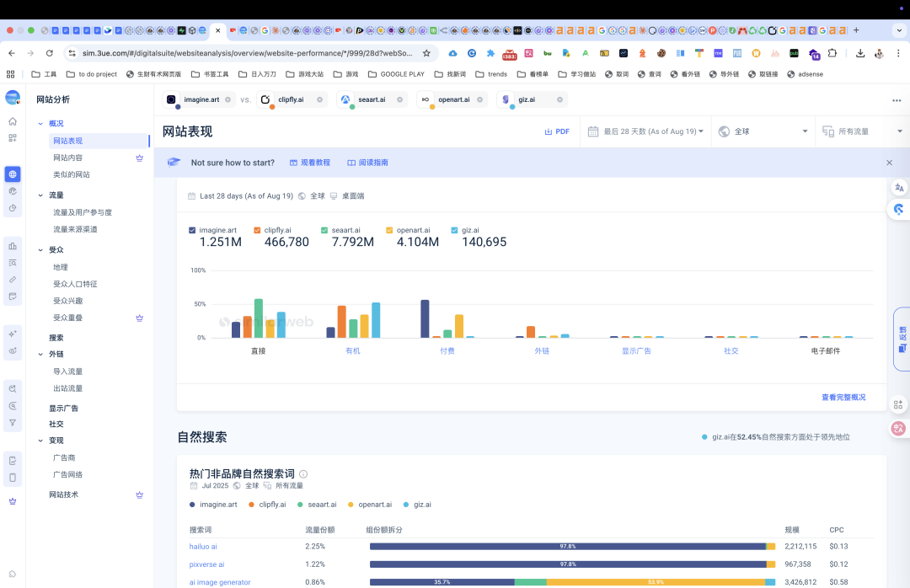This screenshot has height=588, width=910.
Task: Collapse the 概况 sidebar section
Action: point(40,124)
